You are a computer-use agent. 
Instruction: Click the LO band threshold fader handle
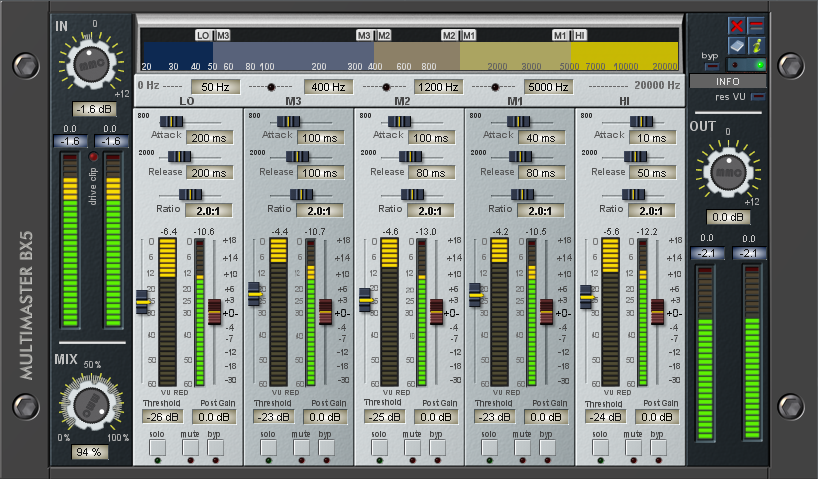point(142,302)
